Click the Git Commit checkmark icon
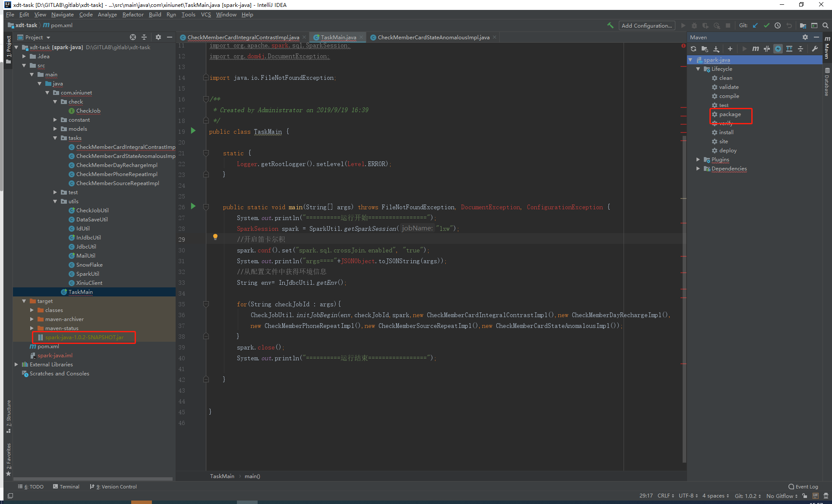 point(766,25)
